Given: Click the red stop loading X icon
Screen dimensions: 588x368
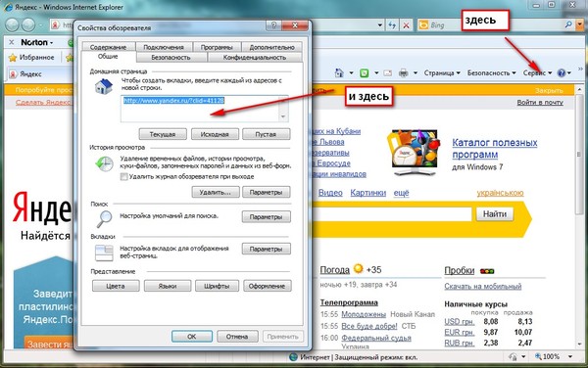Looking at the screenshot, I should (x=406, y=25).
